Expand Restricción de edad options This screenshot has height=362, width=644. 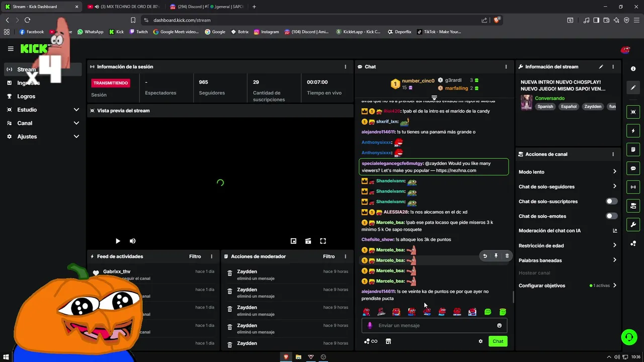(614, 245)
